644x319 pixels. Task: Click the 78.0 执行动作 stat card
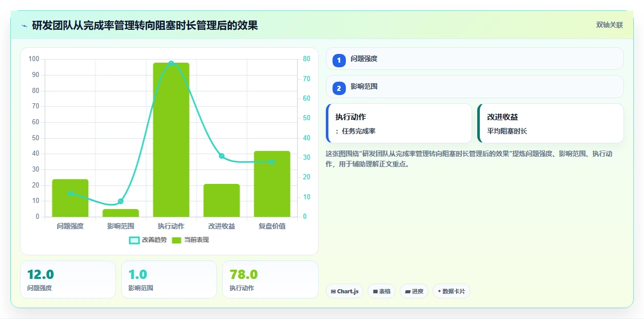tap(270, 279)
